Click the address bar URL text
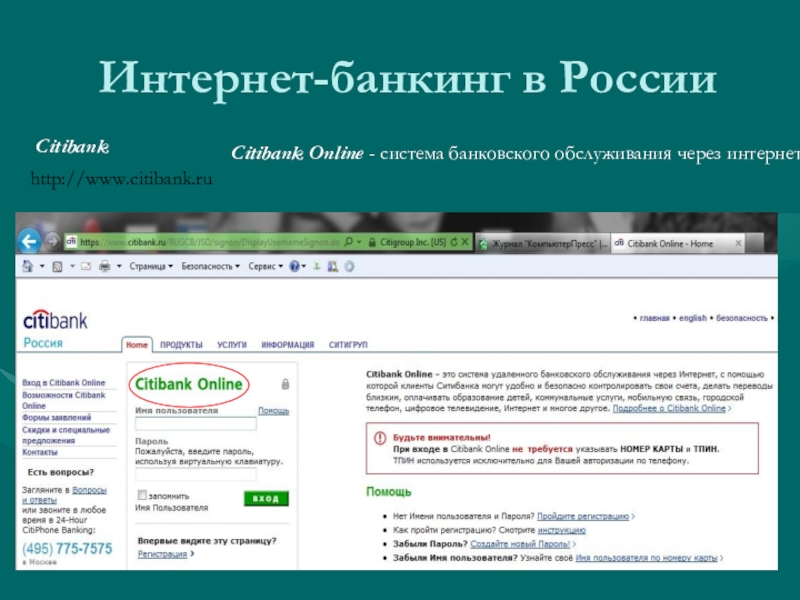This screenshot has width=800, height=600. [209, 242]
